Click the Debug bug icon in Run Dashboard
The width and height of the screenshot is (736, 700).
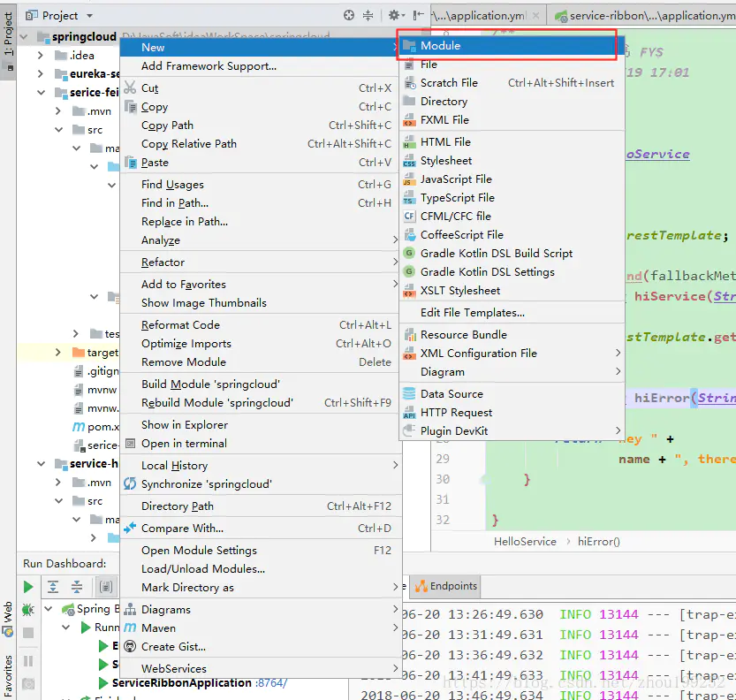click(x=28, y=610)
